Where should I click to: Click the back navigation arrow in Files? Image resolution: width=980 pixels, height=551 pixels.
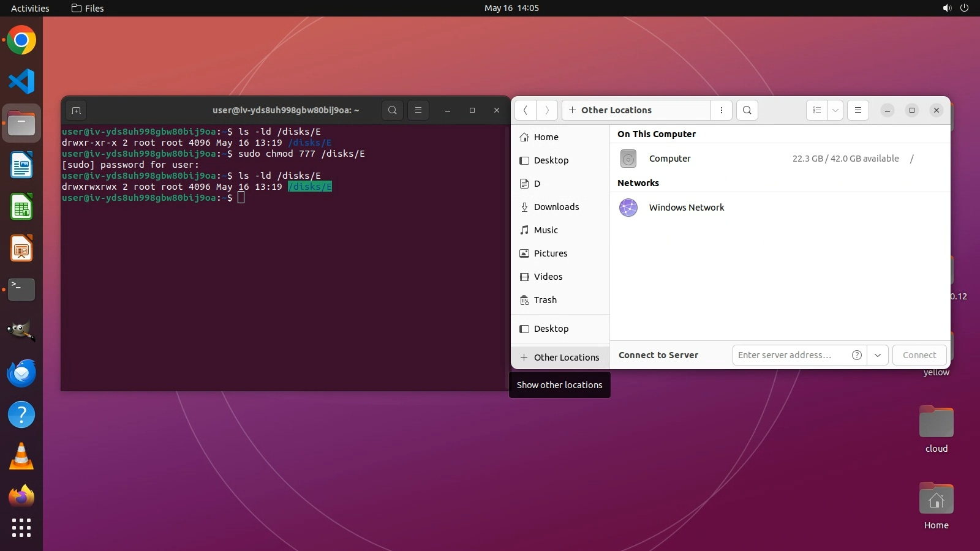click(526, 110)
